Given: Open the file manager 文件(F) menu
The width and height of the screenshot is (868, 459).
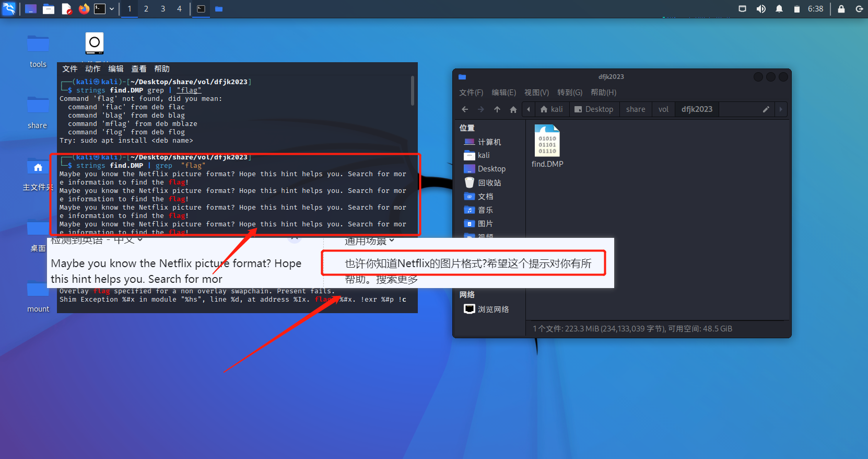Looking at the screenshot, I should click(x=471, y=93).
